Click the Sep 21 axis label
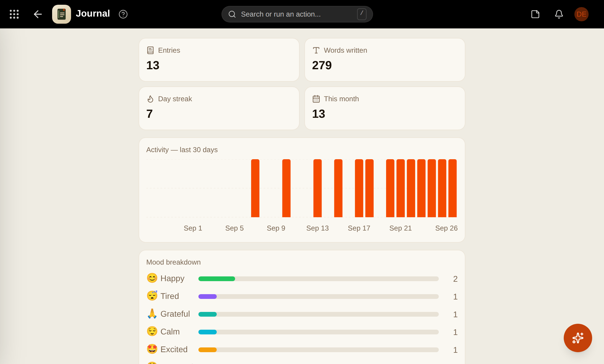 point(400,228)
